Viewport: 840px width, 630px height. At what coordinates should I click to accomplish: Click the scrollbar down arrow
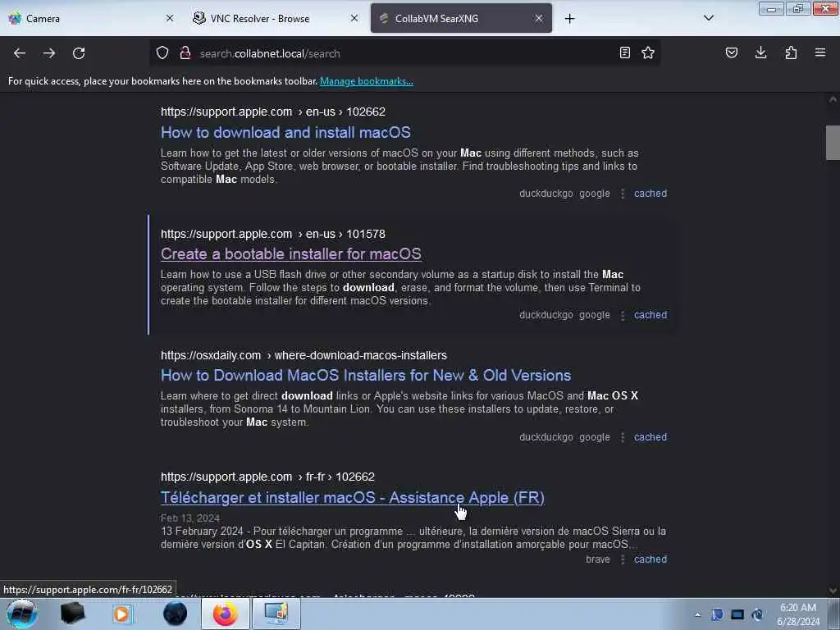[833, 591]
